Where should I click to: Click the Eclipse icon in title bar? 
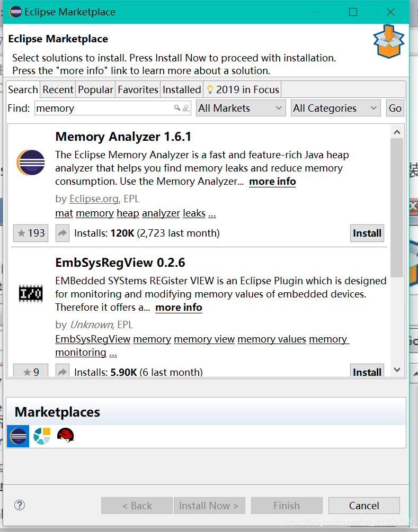pos(15,12)
